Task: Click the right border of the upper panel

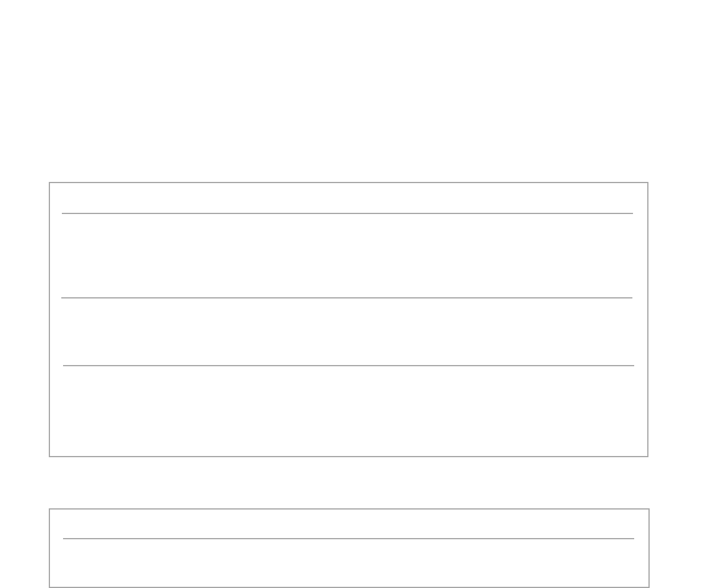Action: pos(648,319)
